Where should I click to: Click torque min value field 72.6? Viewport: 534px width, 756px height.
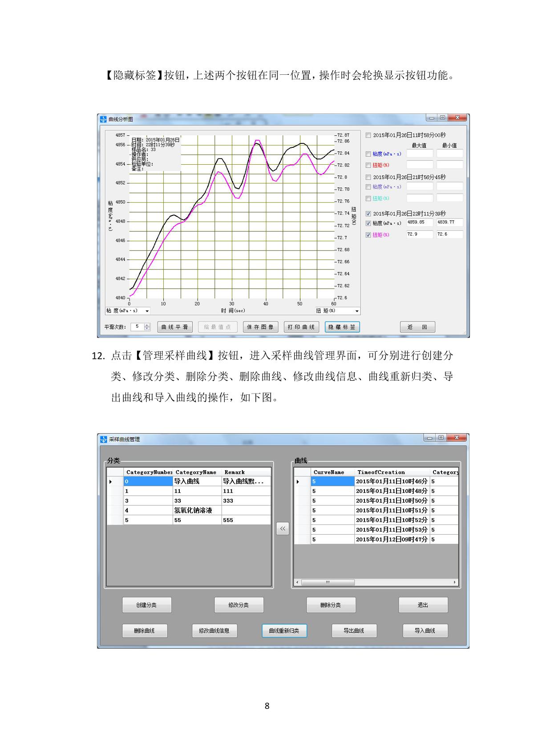[450, 234]
